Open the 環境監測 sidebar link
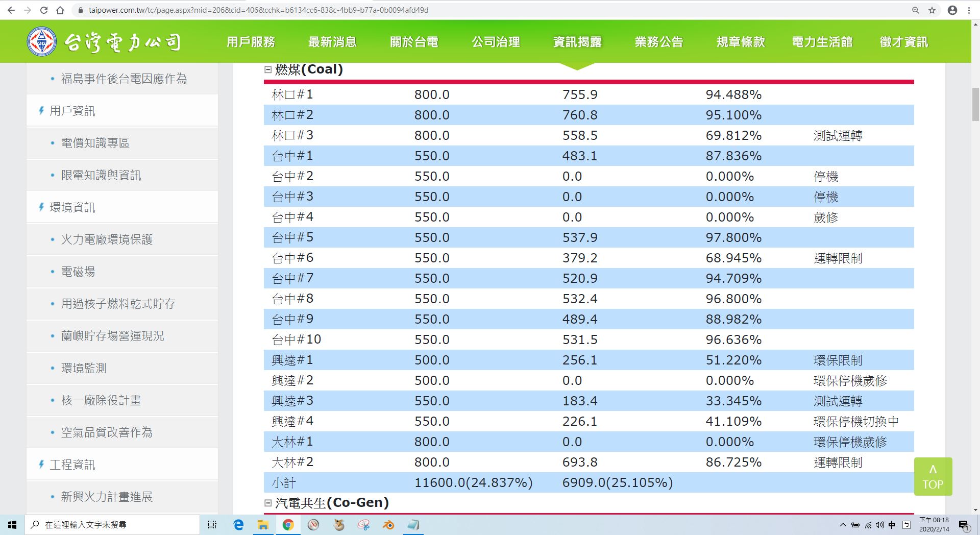 point(84,368)
